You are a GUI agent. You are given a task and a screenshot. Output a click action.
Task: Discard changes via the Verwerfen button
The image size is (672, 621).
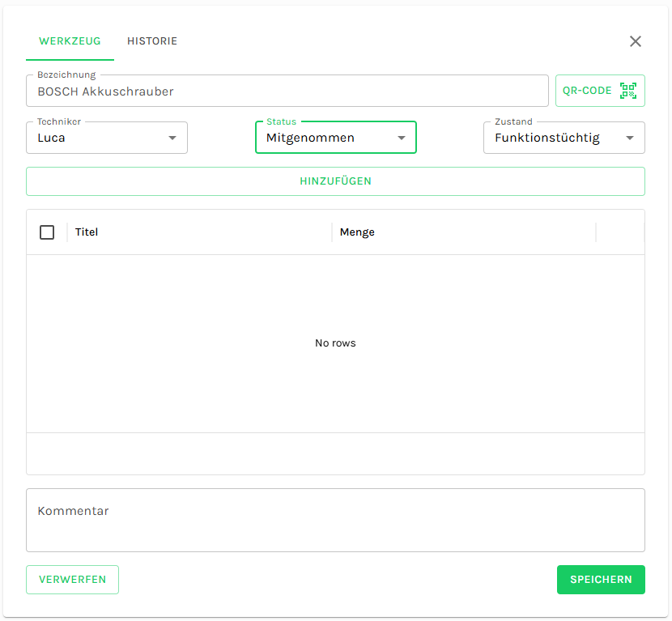[x=72, y=580]
